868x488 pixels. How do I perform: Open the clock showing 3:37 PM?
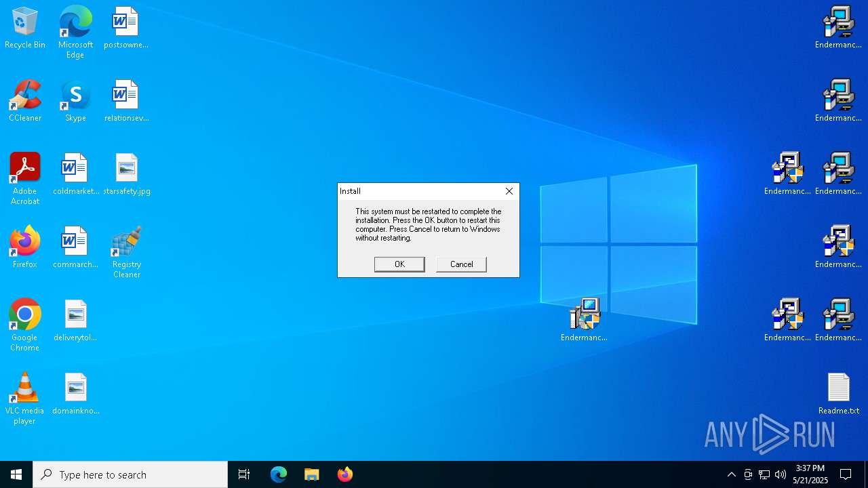[x=810, y=474]
